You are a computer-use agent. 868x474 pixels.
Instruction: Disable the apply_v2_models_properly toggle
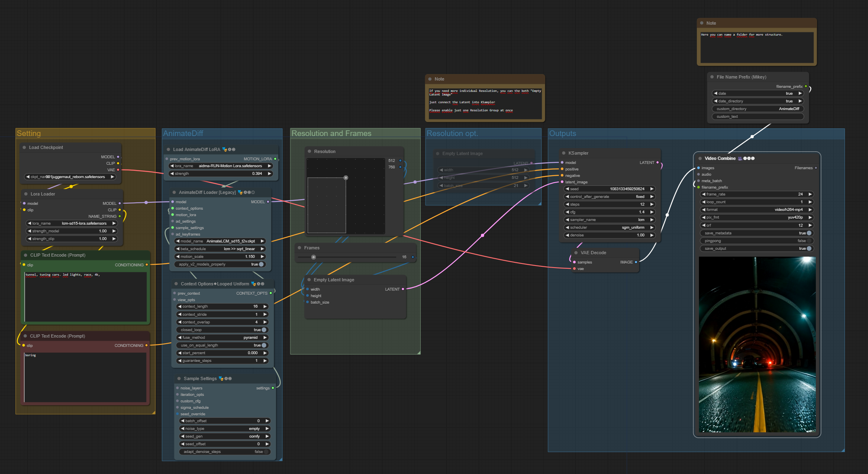click(261, 264)
